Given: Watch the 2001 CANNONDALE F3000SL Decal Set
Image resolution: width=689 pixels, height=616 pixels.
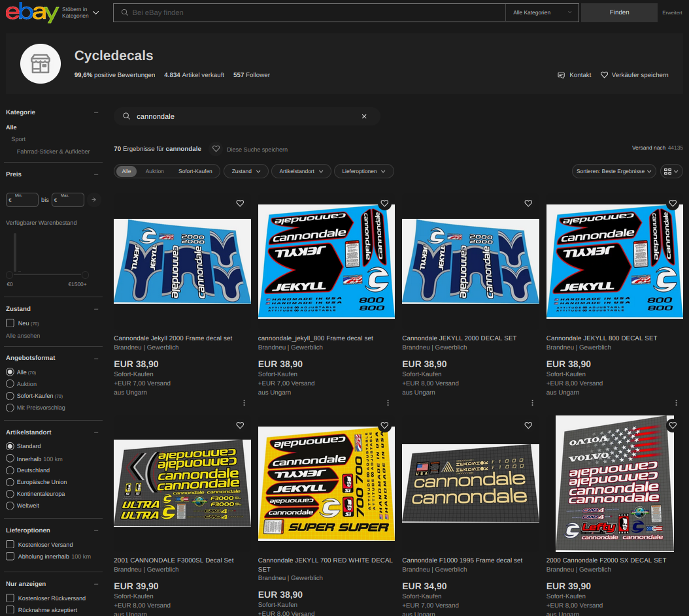Looking at the screenshot, I should (x=240, y=425).
